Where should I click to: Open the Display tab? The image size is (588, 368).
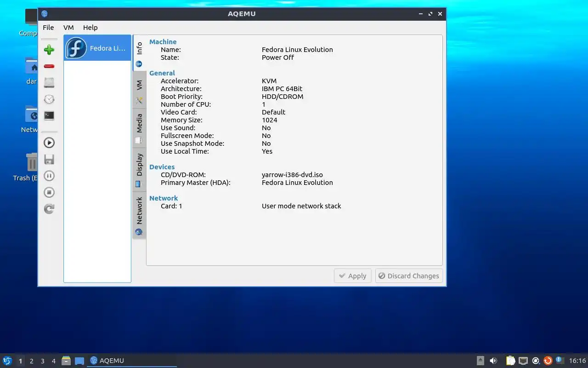pyautogui.click(x=139, y=170)
